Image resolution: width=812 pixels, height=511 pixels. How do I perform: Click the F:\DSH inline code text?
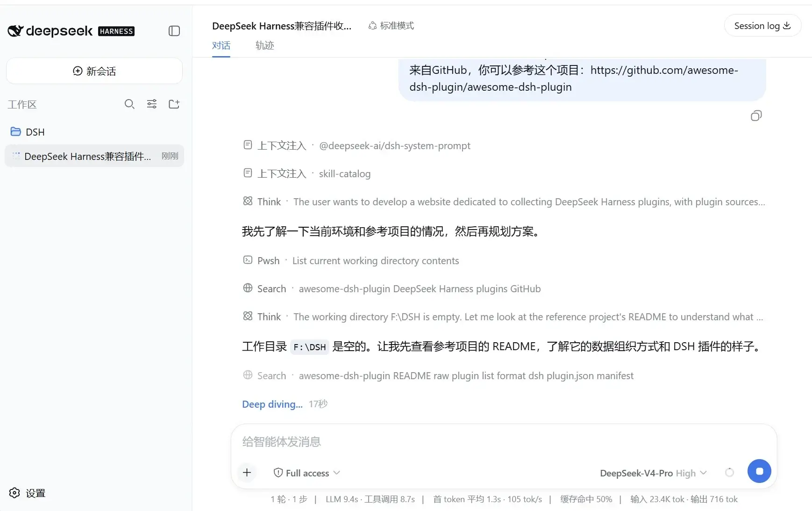(310, 347)
